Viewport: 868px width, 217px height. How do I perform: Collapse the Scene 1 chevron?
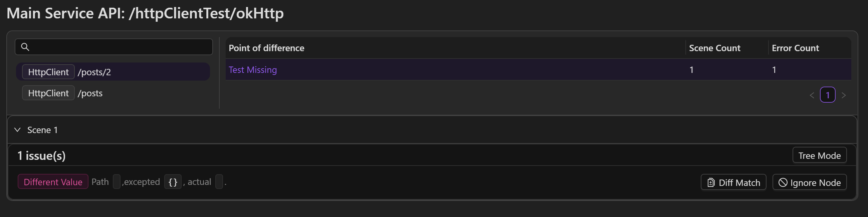[x=17, y=130]
